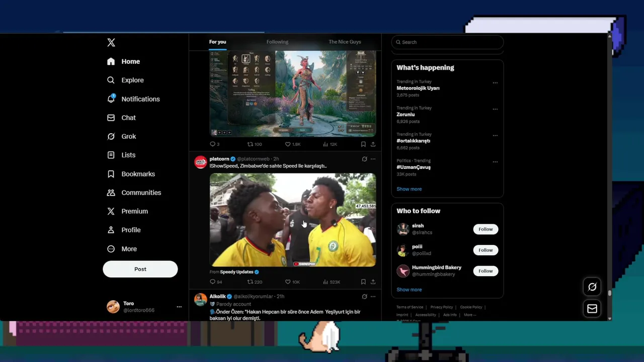644x362 pixels.
Task: Open Communities in the sidebar
Action: pyautogui.click(x=134, y=193)
